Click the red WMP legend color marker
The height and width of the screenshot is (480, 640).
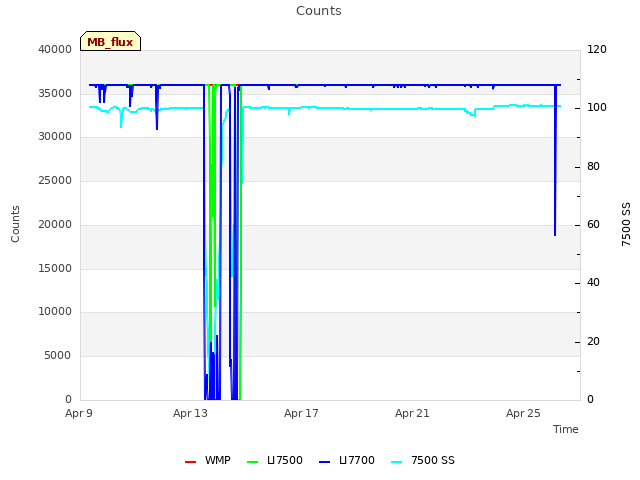190,462
